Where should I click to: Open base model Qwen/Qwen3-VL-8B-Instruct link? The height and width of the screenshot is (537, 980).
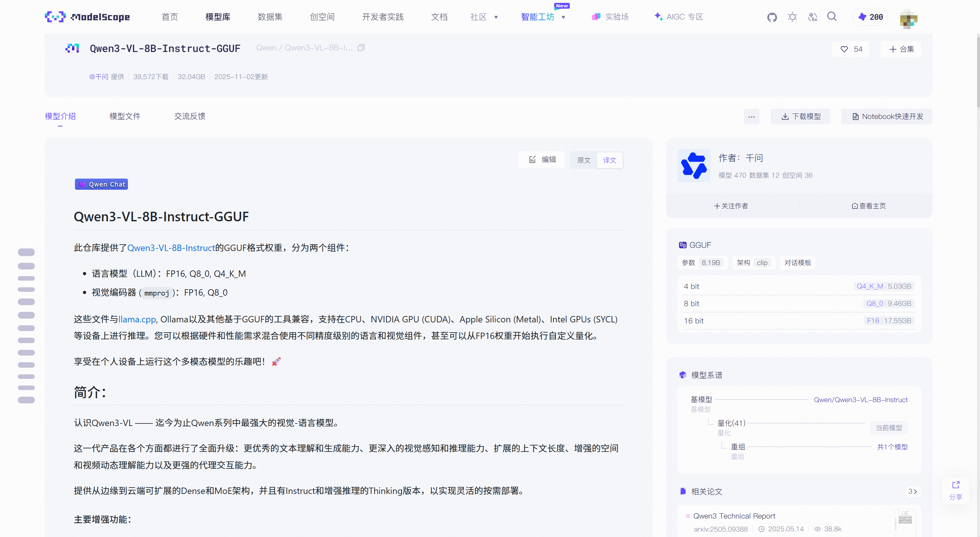coord(861,400)
